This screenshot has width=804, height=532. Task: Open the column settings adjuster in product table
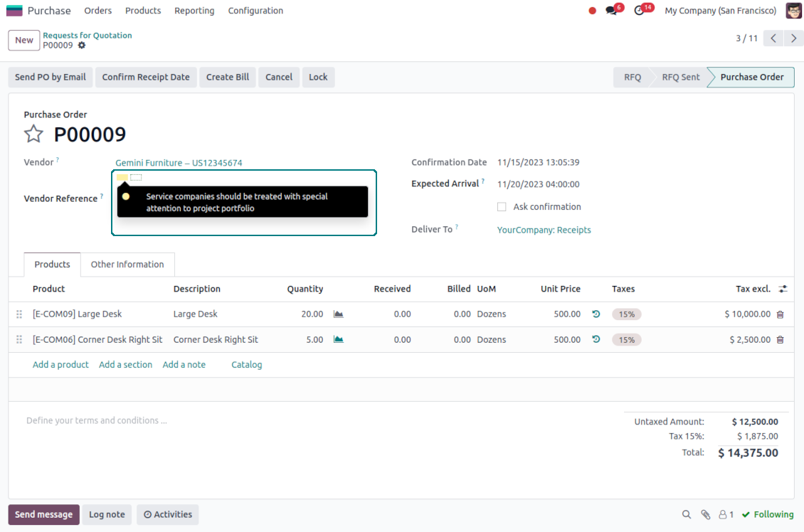tap(783, 289)
